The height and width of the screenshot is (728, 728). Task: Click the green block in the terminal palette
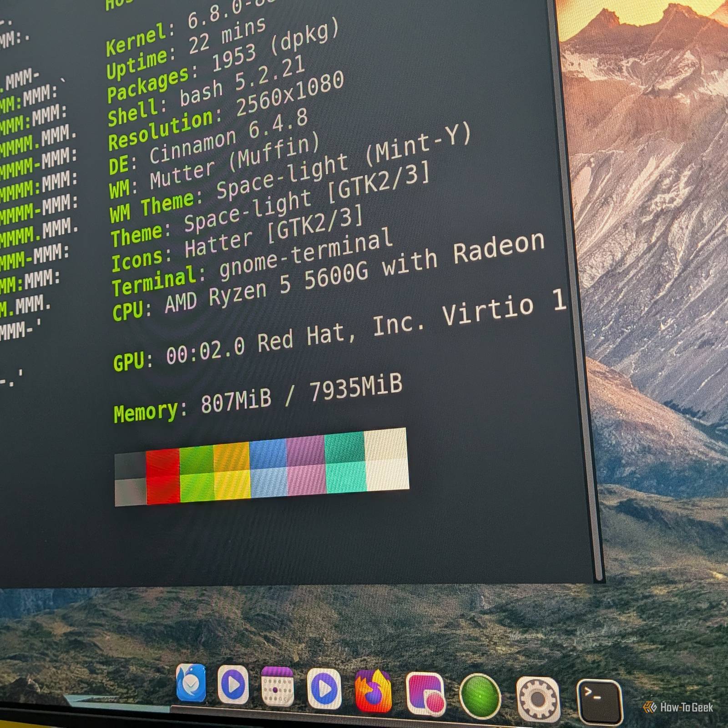pos(197,473)
